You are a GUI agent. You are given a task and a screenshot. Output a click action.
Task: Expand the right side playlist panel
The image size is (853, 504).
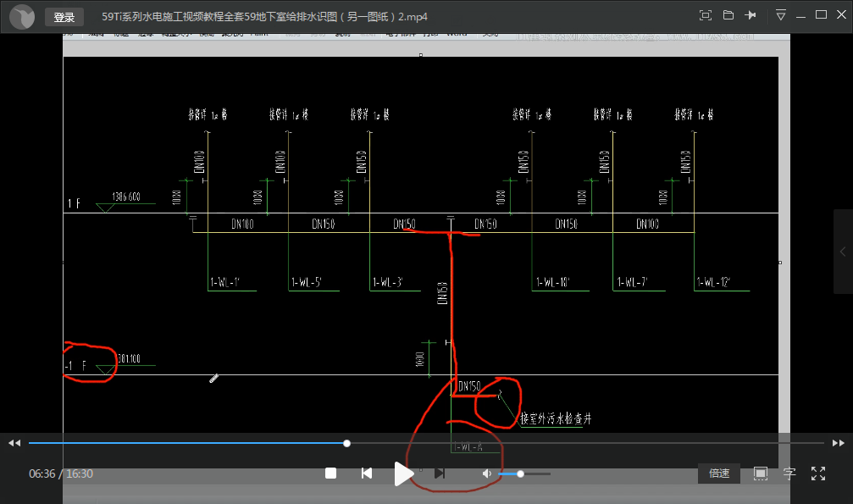pyautogui.click(x=843, y=252)
